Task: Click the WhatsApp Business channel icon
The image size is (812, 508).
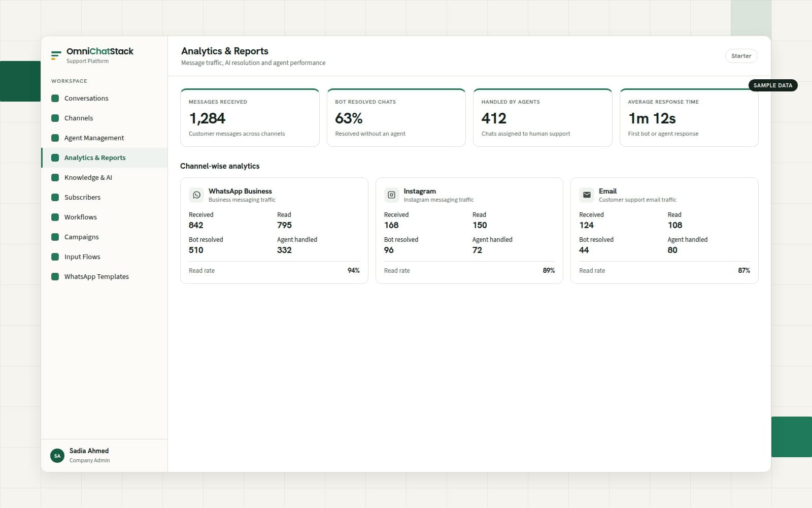Action: (197, 195)
